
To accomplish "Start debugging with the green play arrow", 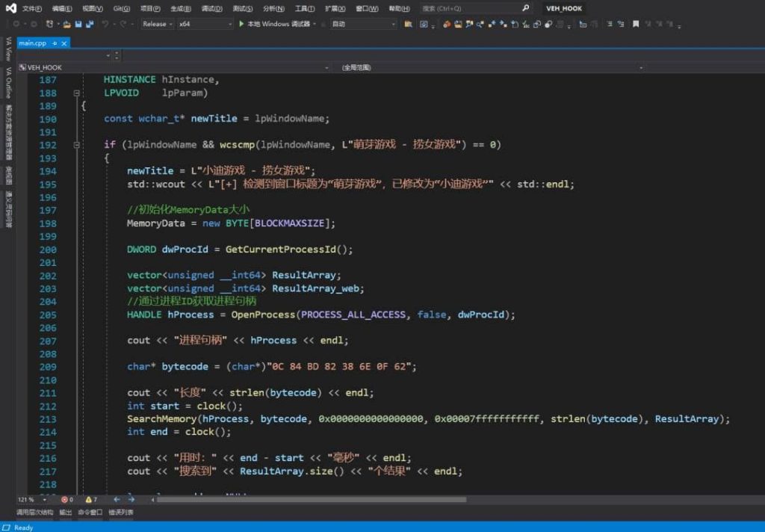I will (241, 24).
